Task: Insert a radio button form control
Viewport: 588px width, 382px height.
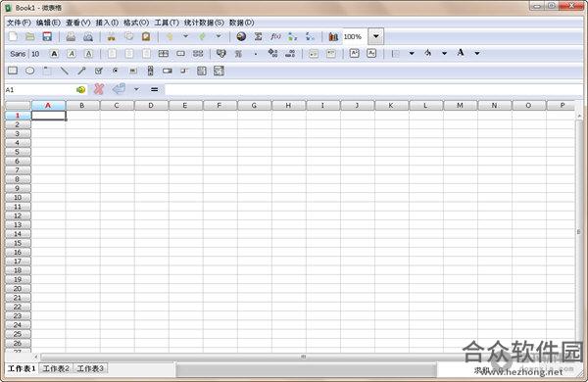Action: [x=116, y=71]
